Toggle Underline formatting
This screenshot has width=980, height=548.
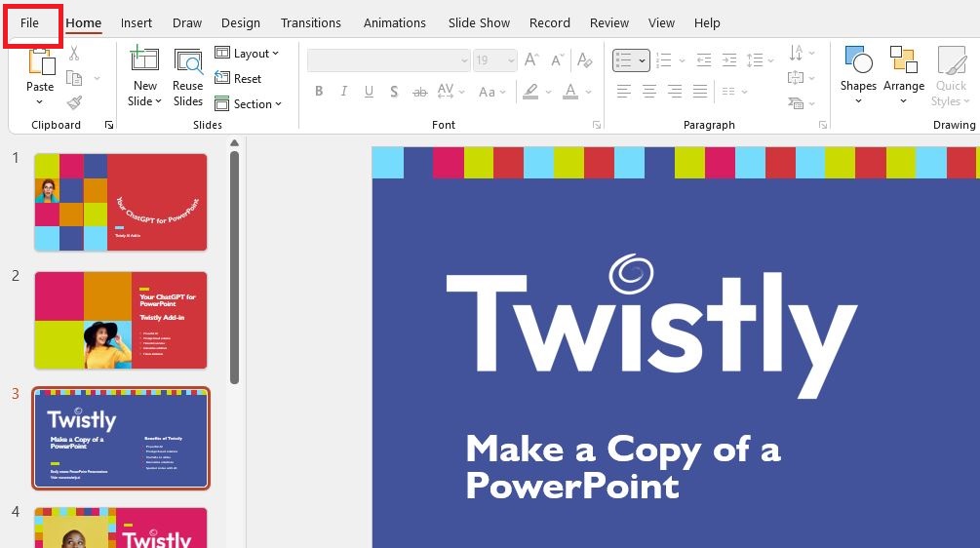pos(369,92)
